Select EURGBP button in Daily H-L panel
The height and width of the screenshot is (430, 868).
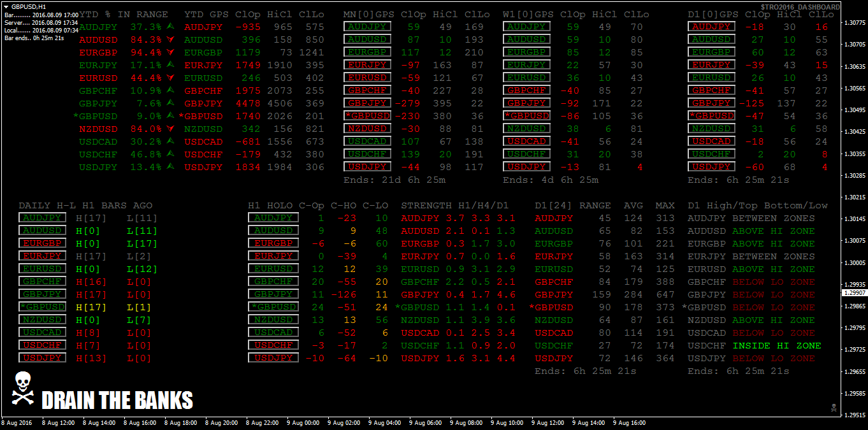click(42, 243)
